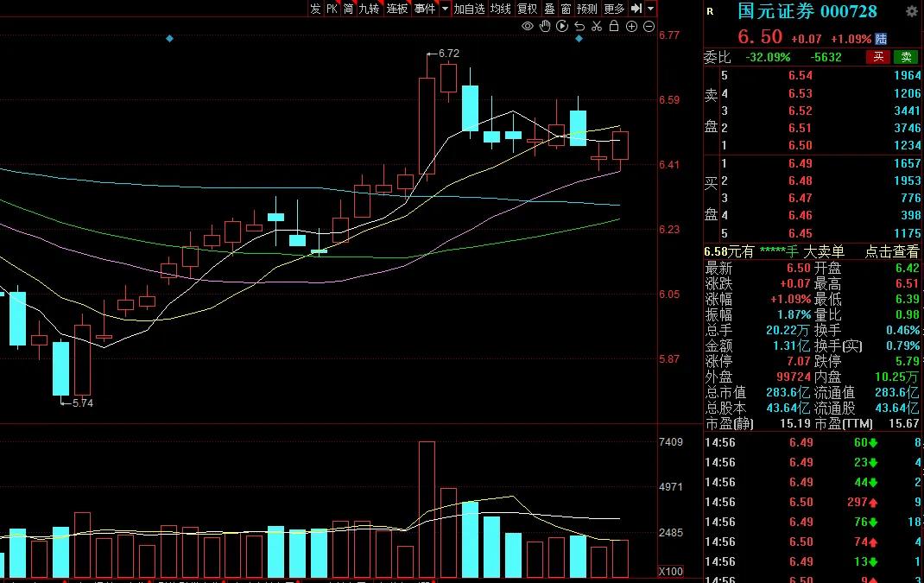Select the scissors cut tool
The image size is (924, 583).
597,26
